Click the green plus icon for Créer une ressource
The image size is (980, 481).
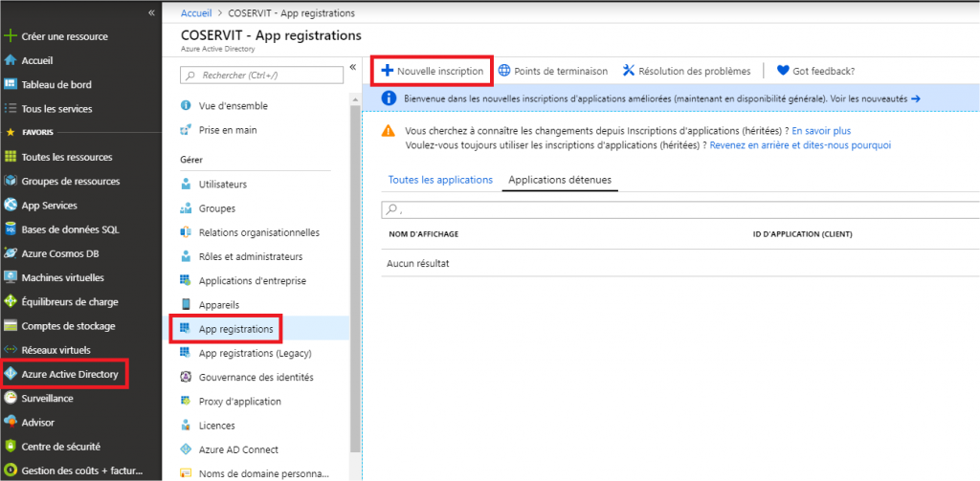(10, 36)
